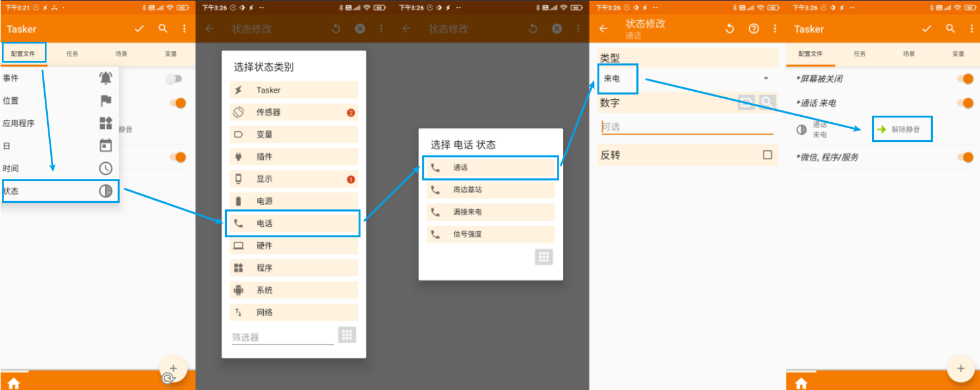This screenshot has height=390, width=980.
Task: Click the dropdown arrow at 来电 row
Action: click(766, 79)
